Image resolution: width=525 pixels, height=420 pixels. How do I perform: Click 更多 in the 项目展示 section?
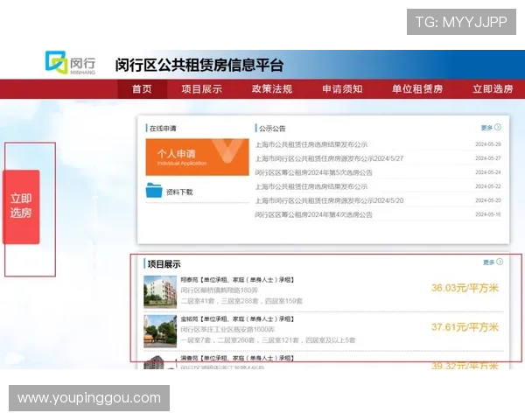pyautogui.click(x=489, y=262)
